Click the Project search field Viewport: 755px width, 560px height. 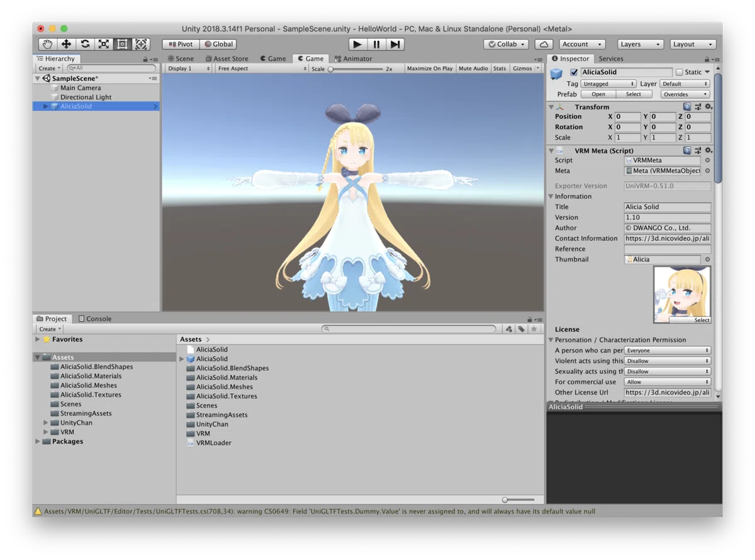coord(409,329)
